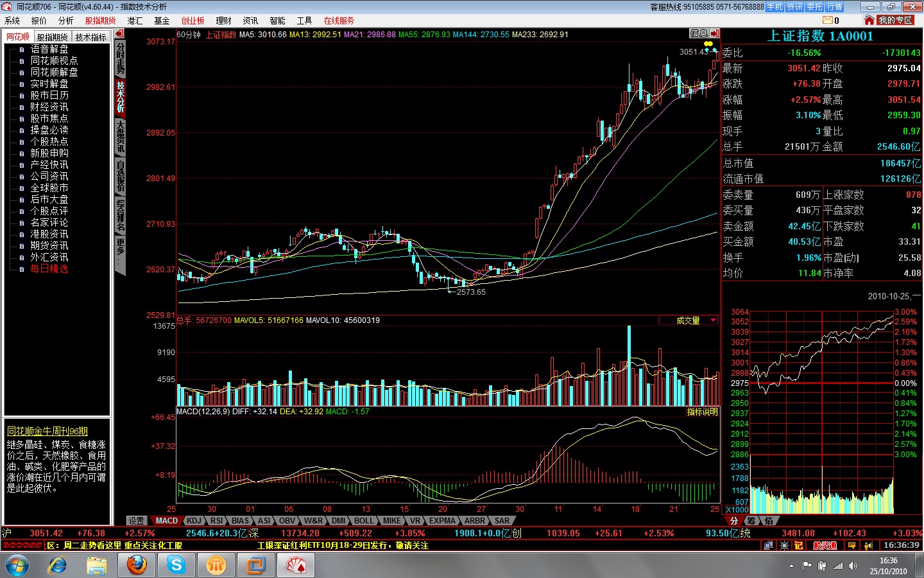Image resolution: width=924 pixels, height=578 pixels.
Task: Open the home icon beside 我的专区
Action: pyautogui.click(x=869, y=21)
